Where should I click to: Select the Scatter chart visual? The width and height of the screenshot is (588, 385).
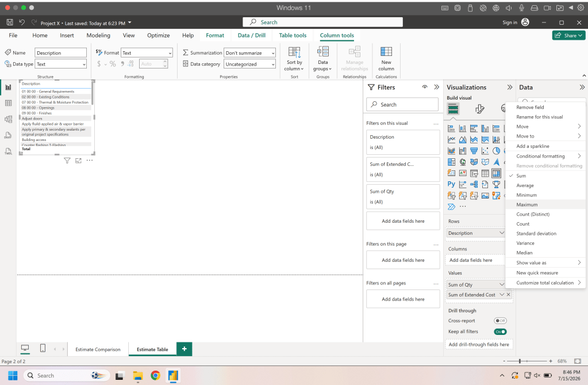coord(485,151)
